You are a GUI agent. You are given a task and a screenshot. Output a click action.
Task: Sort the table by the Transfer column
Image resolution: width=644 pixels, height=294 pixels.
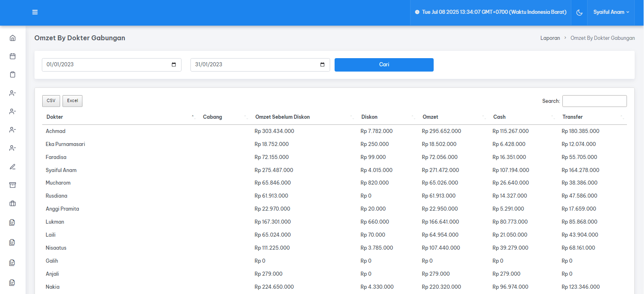(592, 117)
